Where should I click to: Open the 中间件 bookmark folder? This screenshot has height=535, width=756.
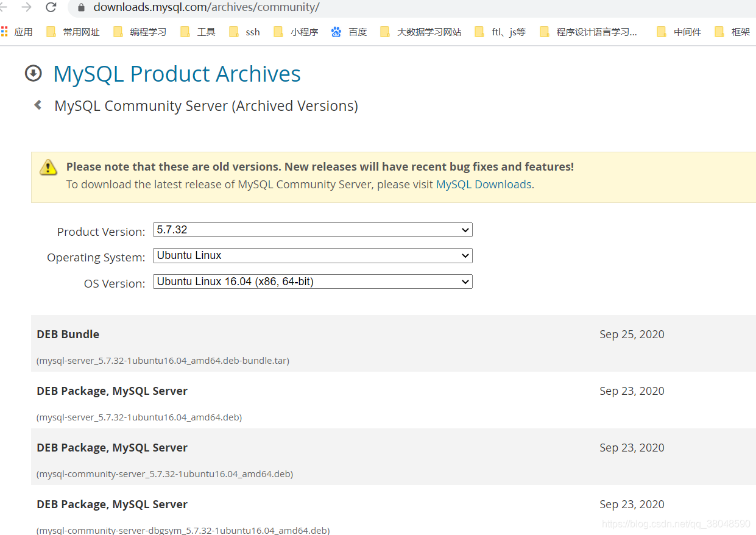(679, 32)
